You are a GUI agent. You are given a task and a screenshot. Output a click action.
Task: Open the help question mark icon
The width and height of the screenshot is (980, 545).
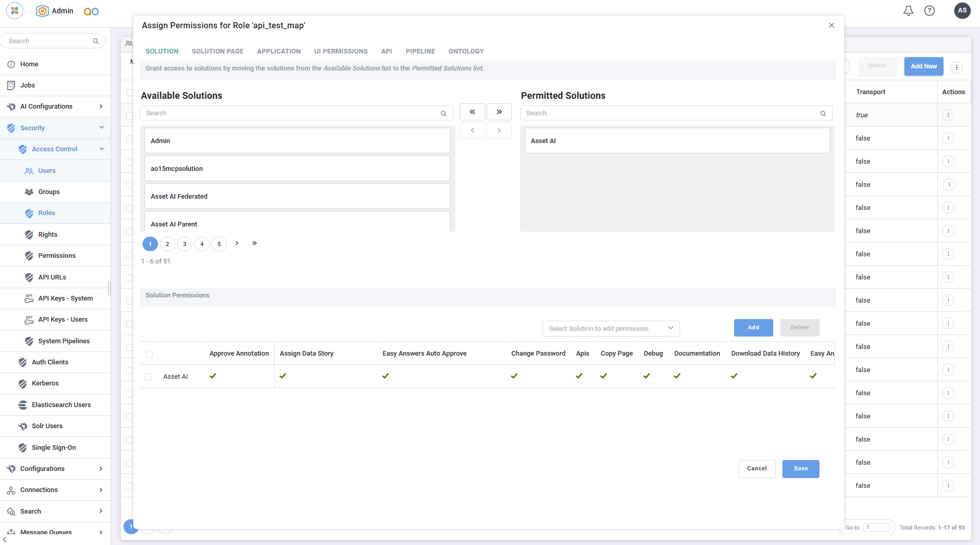tap(930, 11)
